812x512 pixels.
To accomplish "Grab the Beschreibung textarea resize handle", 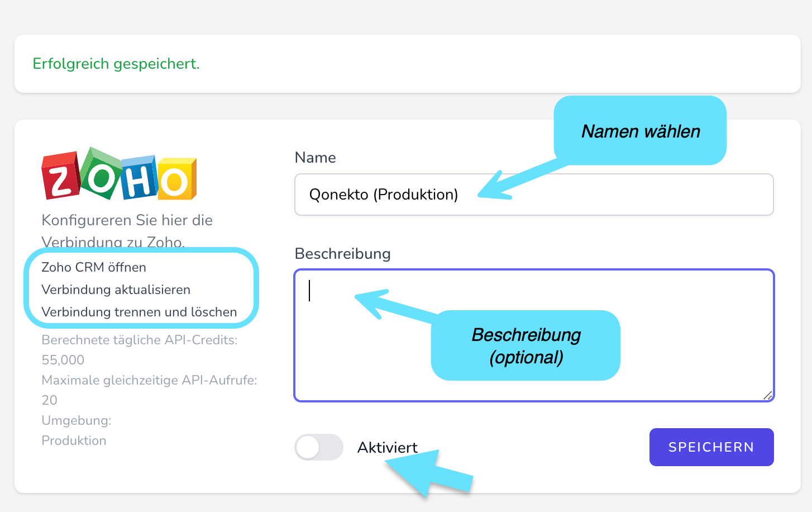I will [768, 395].
